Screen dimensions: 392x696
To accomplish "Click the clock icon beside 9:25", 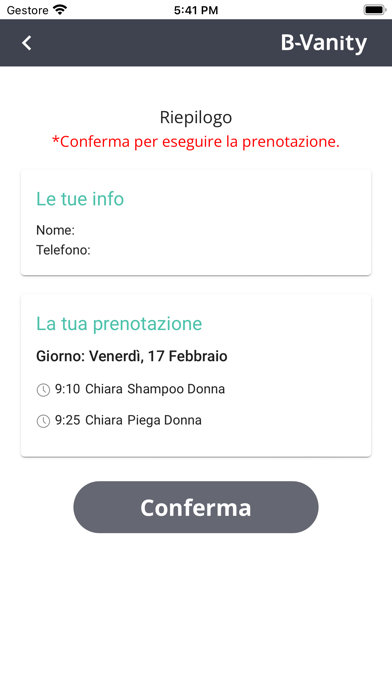I will [x=43, y=421].
